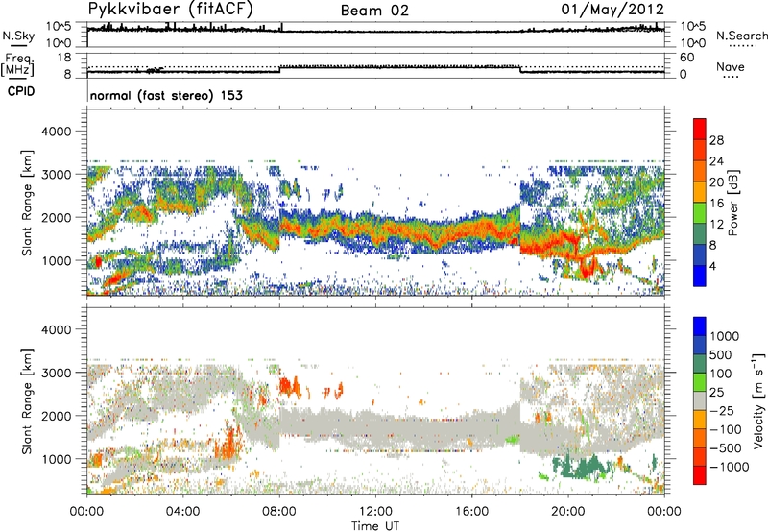
Task: Click the "20" label on the power colorbar
Action: (716, 182)
